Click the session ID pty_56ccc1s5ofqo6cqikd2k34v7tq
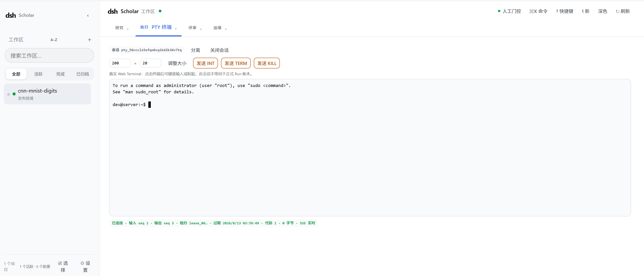This screenshot has width=644, height=276. coord(151,50)
